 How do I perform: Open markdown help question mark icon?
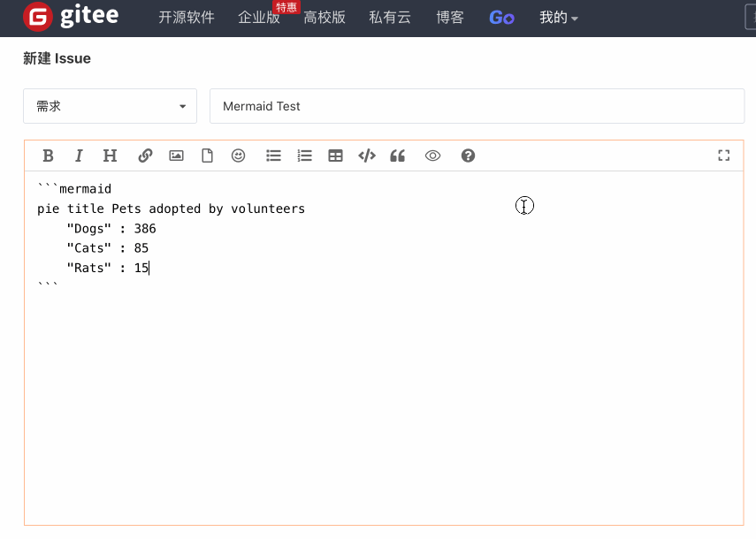(468, 156)
